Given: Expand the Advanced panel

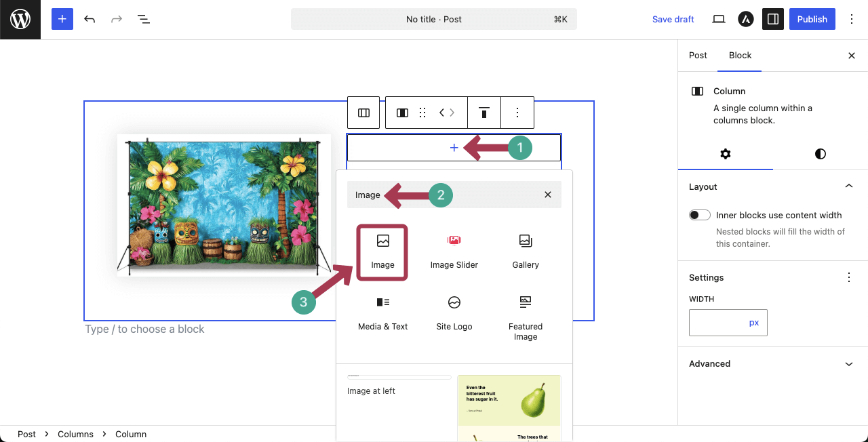Looking at the screenshot, I should 773,363.
